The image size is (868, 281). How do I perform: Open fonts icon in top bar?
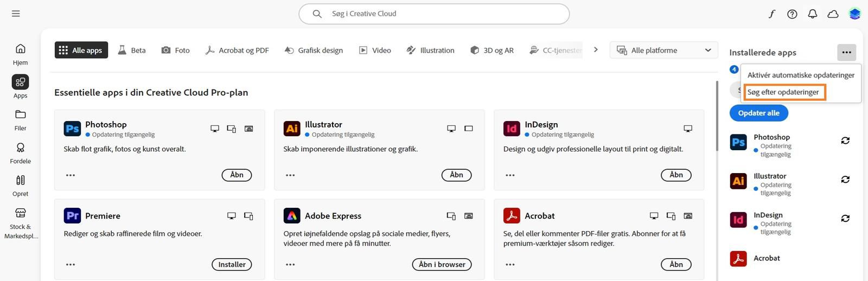click(x=771, y=14)
